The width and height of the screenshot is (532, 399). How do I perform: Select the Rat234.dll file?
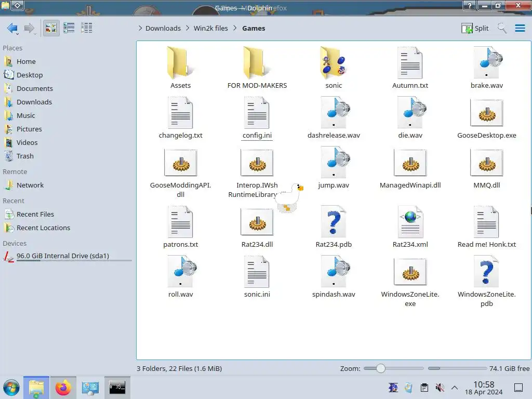tap(257, 227)
